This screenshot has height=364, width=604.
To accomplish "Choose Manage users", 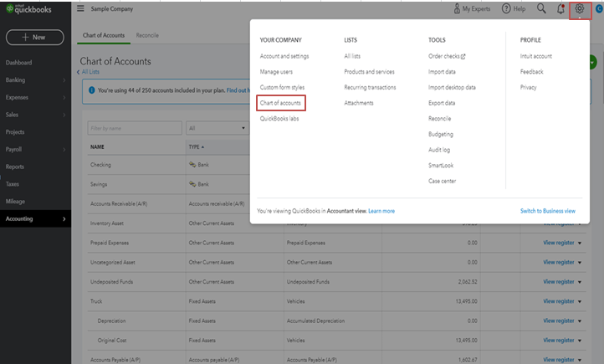I will coord(276,72).
